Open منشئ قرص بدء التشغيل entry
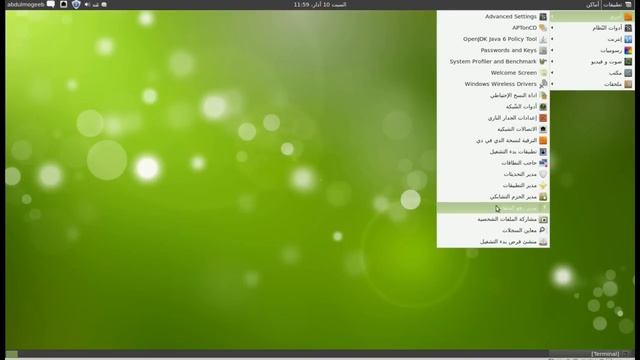Viewport: 640px width, 360px height. pos(493,242)
